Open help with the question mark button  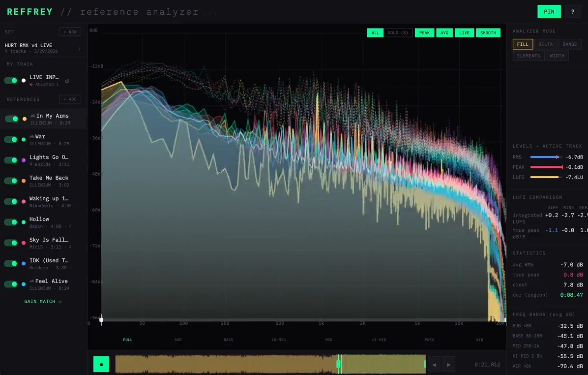tap(573, 12)
